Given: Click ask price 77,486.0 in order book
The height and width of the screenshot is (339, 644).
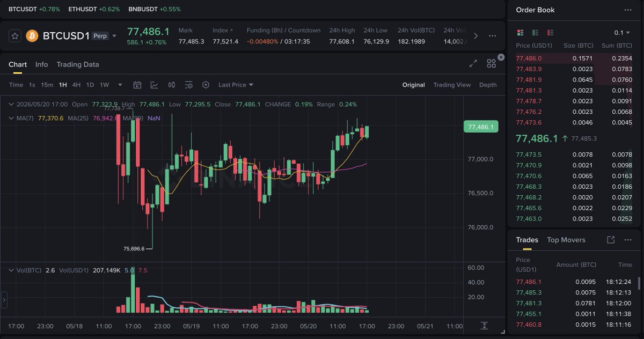Looking at the screenshot, I should click(529, 58).
